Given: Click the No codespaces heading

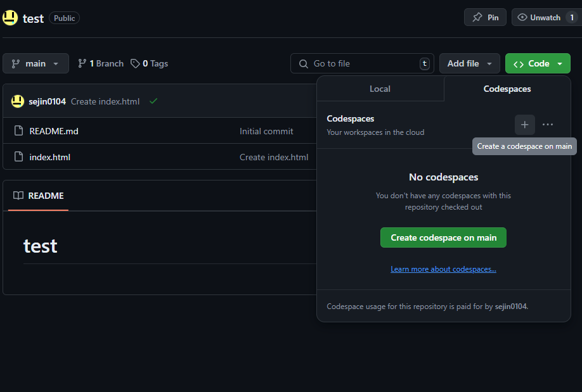Looking at the screenshot, I should point(443,177).
